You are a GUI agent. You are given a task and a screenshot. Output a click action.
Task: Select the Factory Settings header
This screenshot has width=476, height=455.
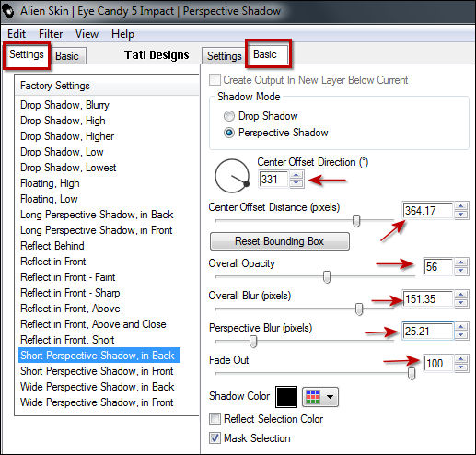pyautogui.click(x=108, y=86)
